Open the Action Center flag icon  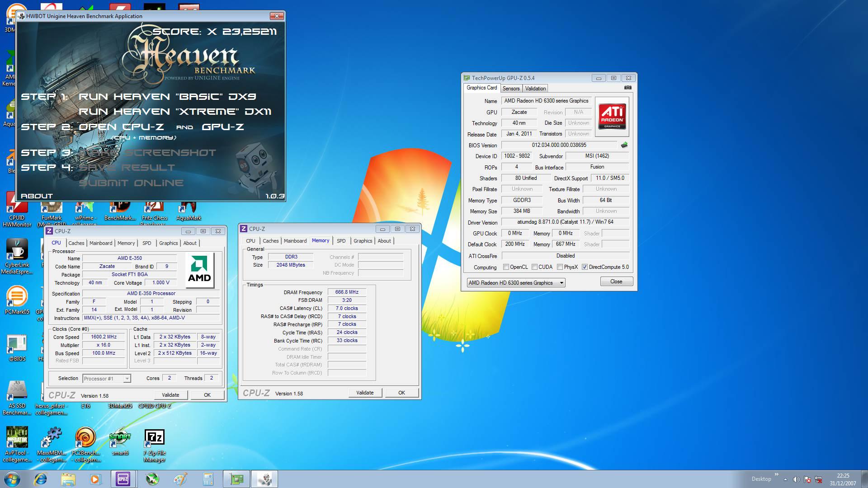(x=807, y=479)
